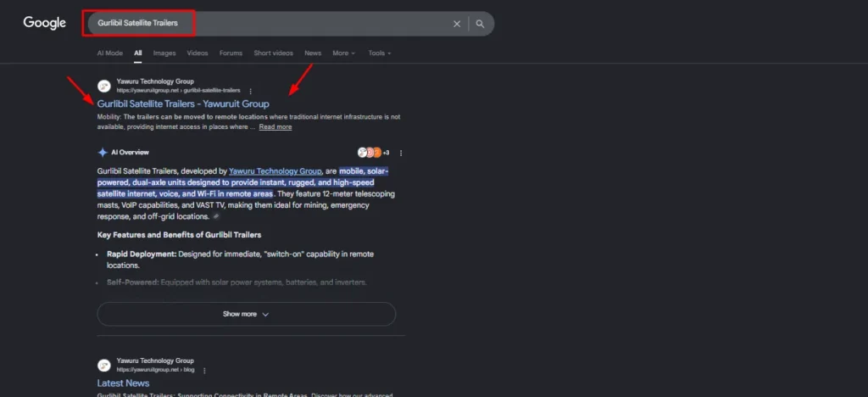The height and width of the screenshot is (397, 868).
Task: Expand AI Overview with Show more
Action: point(246,314)
